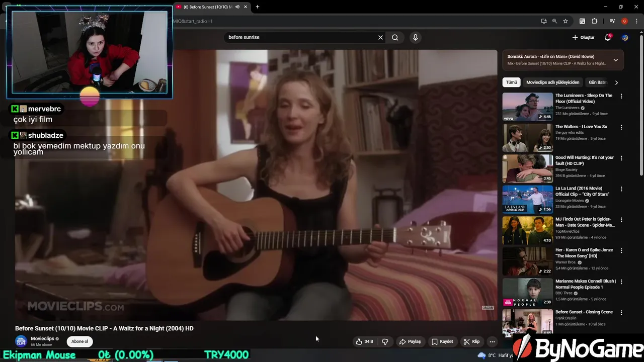The image size is (644, 362).
Task: Open options for The Walters video
Action: 621,127
